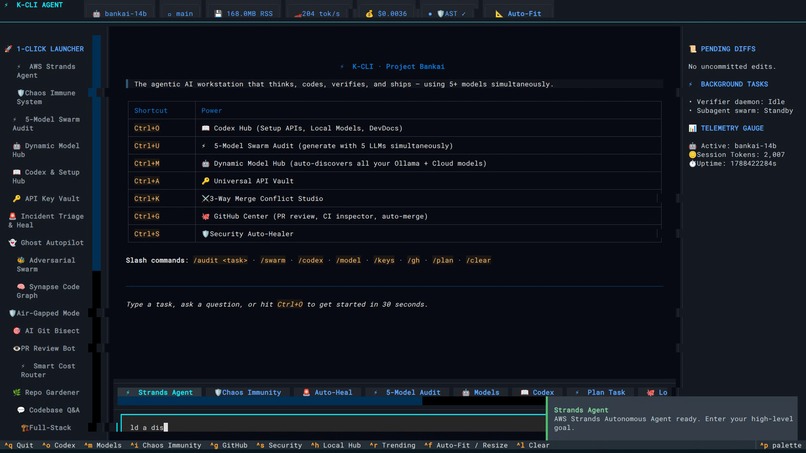806x453 pixels.
Task: Focus the task input field
Action: 333,423
